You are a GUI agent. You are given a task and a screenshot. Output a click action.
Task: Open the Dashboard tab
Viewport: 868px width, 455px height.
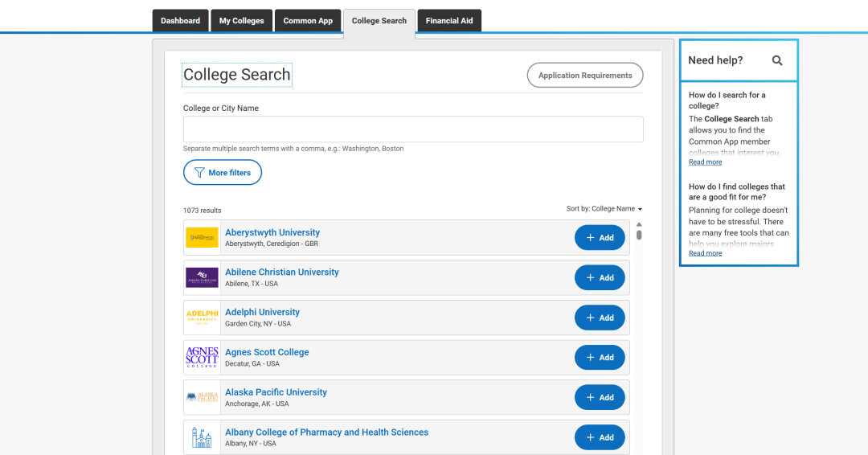pos(181,20)
